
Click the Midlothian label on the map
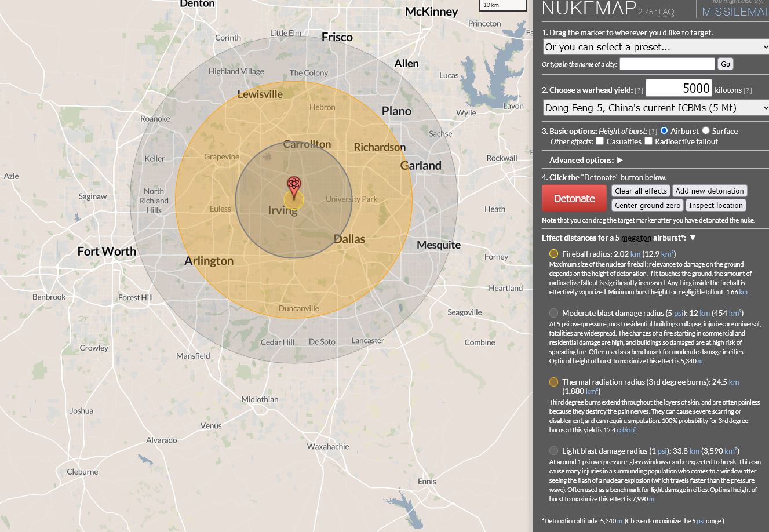pos(260,399)
